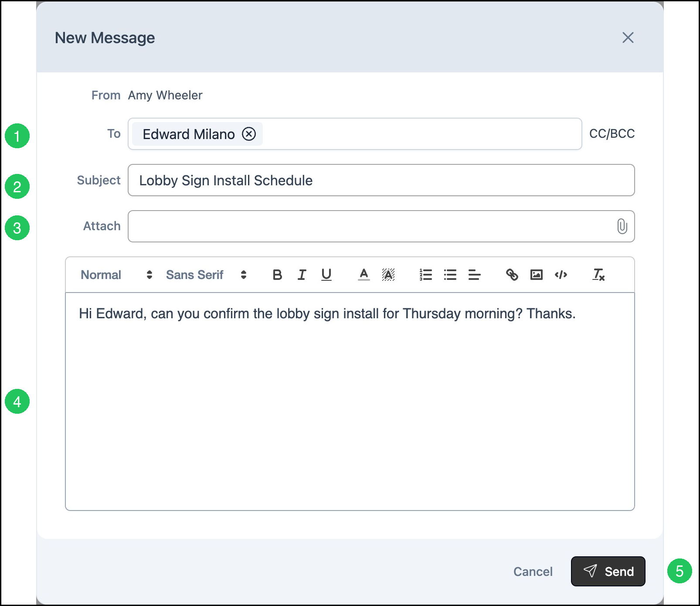Viewport: 700px width, 606px height.
Task: Open the text color picker
Action: pos(364,275)
